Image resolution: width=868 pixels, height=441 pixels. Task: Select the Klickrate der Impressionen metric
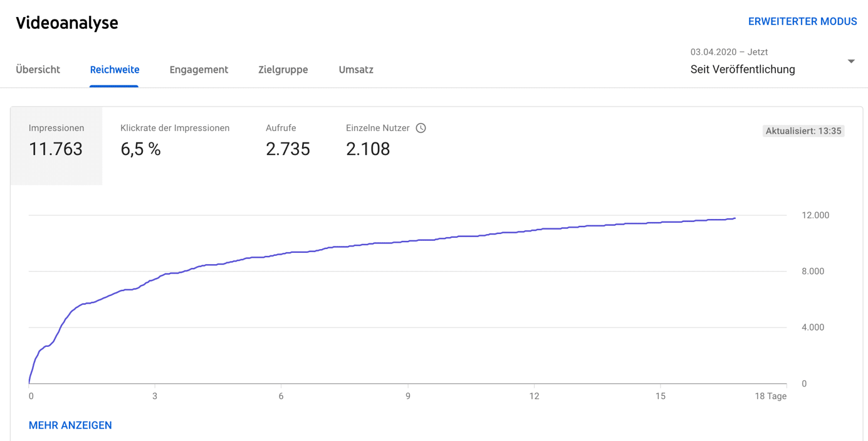[175, 146]
